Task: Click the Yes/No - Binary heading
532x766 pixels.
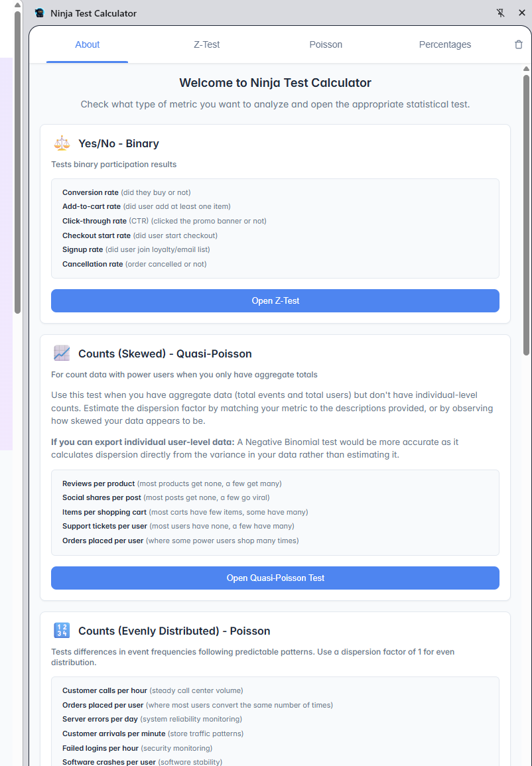Action: [x=119, y=143]
